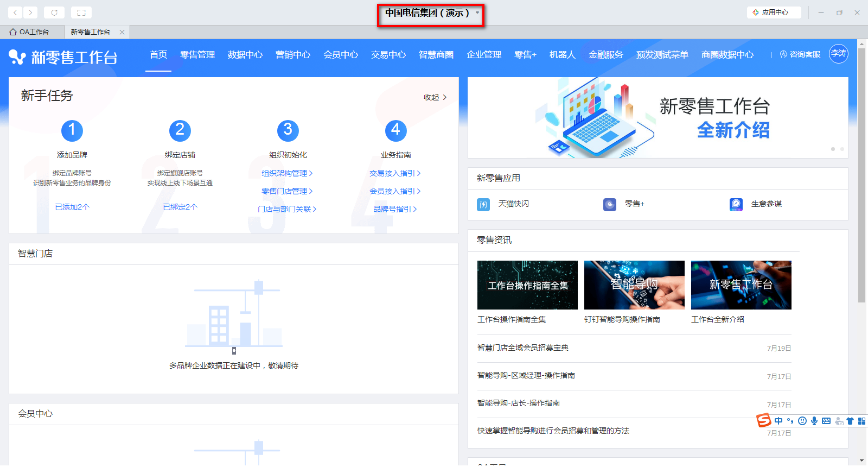This screenshot has width=868, height=467.
Task: Open the Sogou soft keyboard icon
Action: point(826,421)
